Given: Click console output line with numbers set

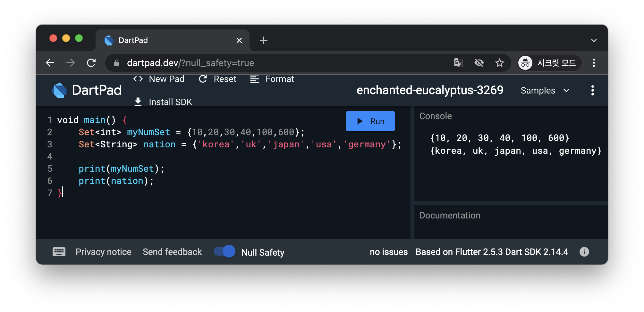Looking at the screenshot, I should (500, 138).
